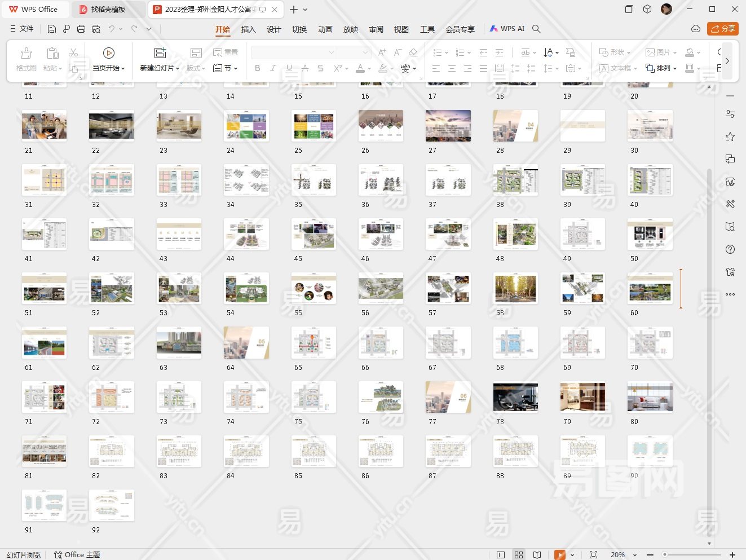Click the play from current slide icon
746x560 pixels.
[x=109, y=53]
